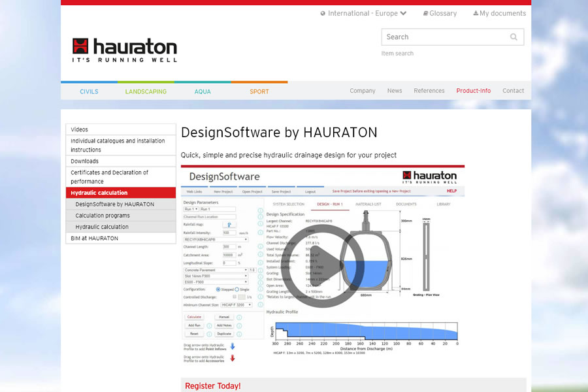This screenshot has width=588, height=392.
Task: Select the red-highlighted Hydraulic calculation item
Action: 121,193
